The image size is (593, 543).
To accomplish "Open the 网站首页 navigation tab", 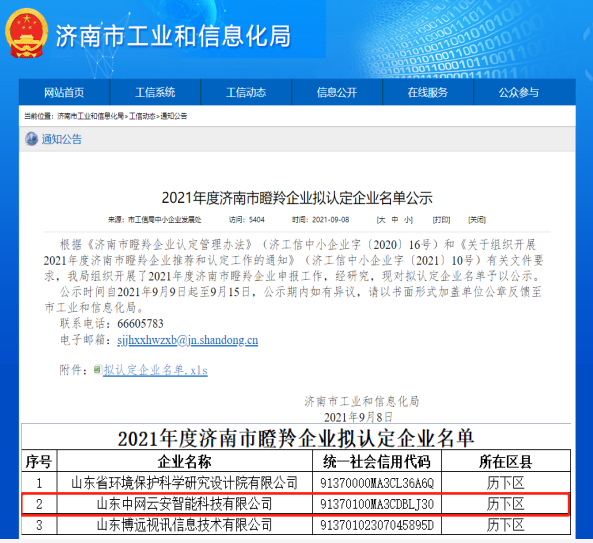I will pyautogui.click(x=64, y=92).
